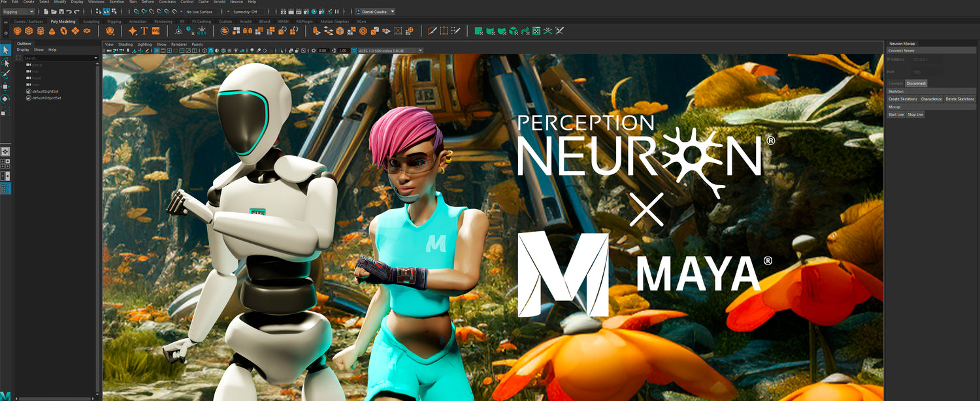Collapse the Skeleton section header

click(931, 91)
